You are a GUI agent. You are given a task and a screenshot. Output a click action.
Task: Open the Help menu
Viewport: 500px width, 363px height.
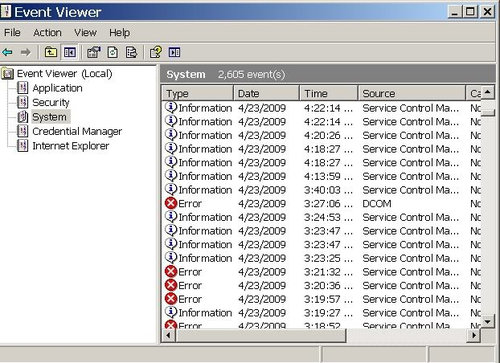[119, 33]
